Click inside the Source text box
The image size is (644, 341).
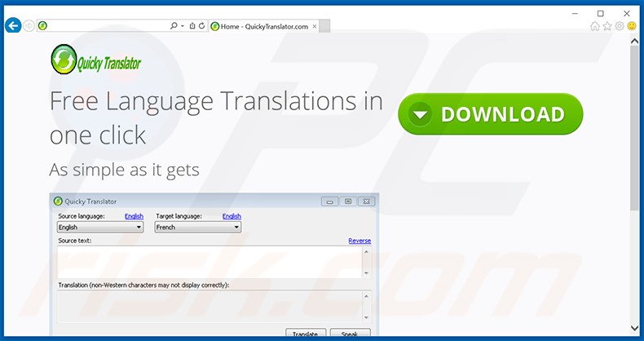click(210, 262)
